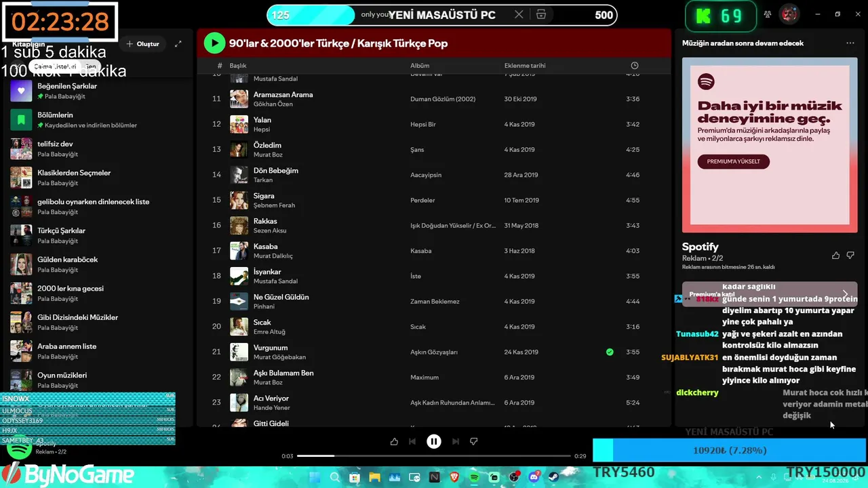Open File Explorer from the taskbar

coord(374,477)
